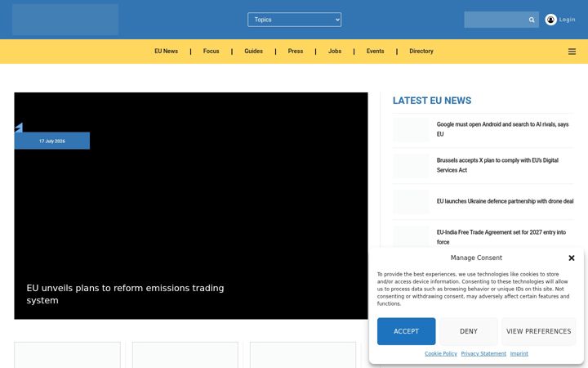The height and width of the screenshot is (368, 588).
Task: Click the DENY cookies button
Action: (469, 331)
